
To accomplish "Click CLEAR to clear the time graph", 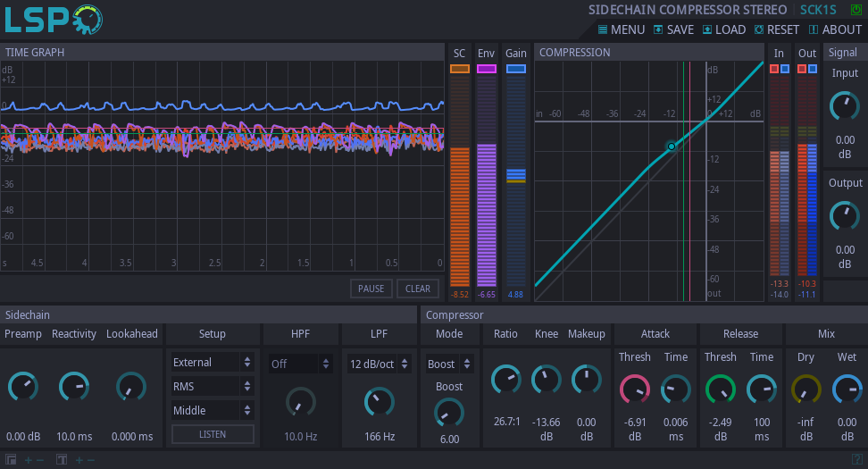I will click(x=417, y=289).
